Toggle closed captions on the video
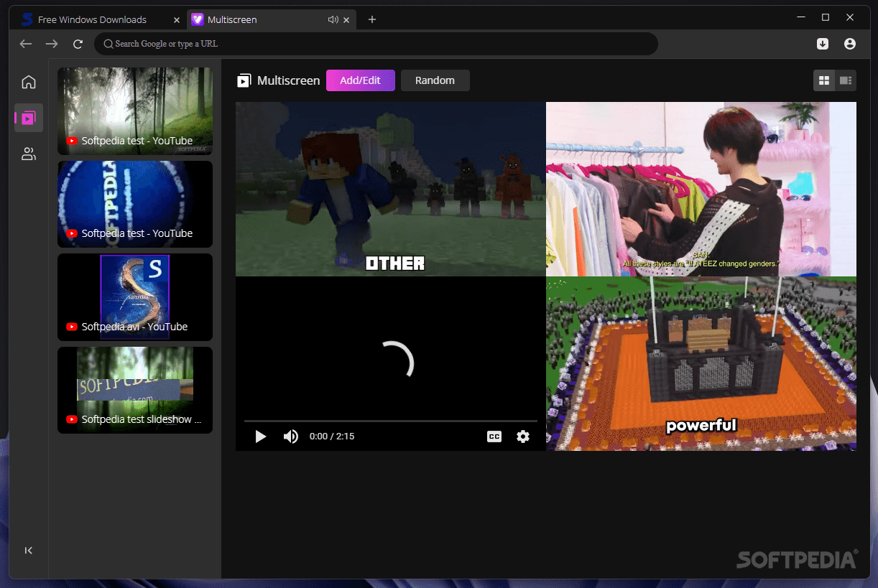 click(x=494, y=437)
